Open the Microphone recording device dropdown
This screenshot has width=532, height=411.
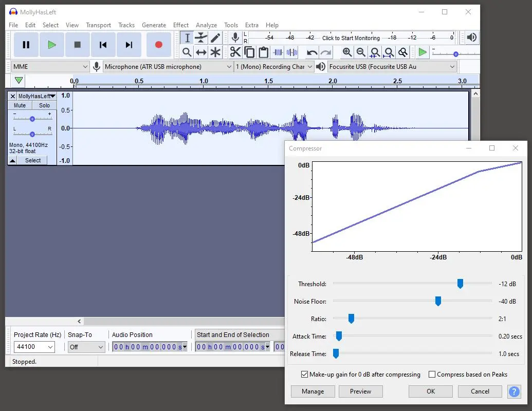168,66
